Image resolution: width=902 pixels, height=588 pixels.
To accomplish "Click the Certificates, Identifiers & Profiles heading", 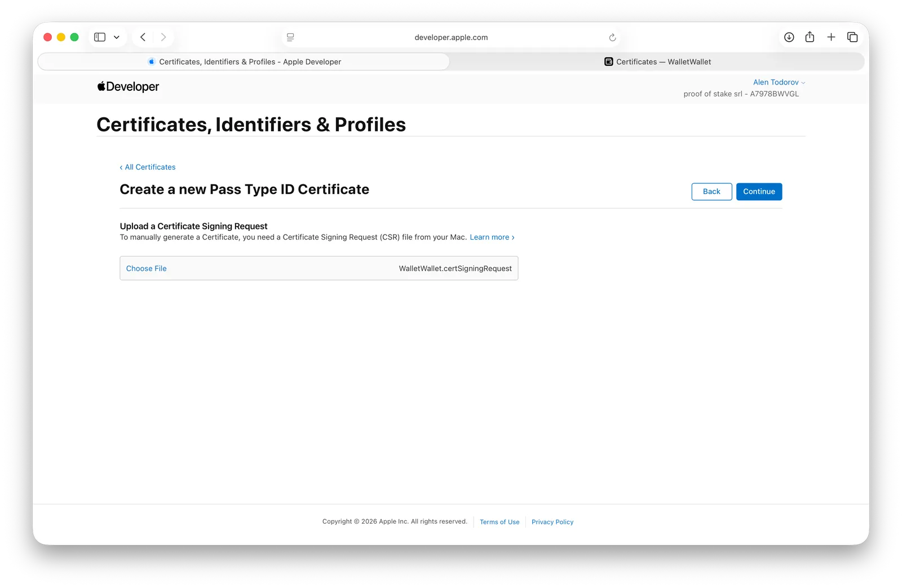I will pyautogui.click(x=251, y=125).
